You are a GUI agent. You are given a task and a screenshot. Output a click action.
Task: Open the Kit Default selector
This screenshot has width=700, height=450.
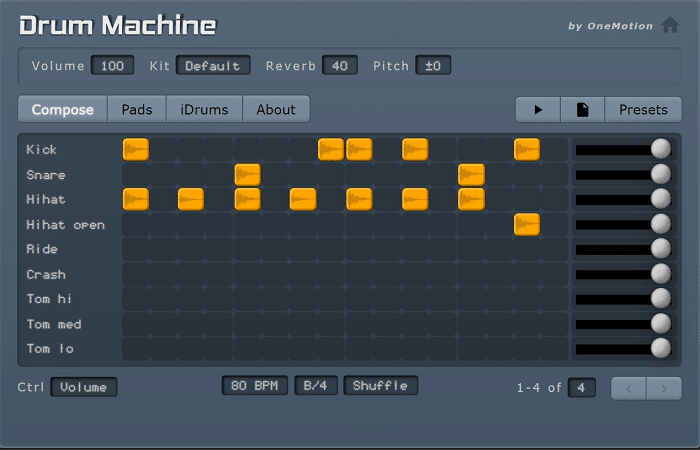coord(213,66)
